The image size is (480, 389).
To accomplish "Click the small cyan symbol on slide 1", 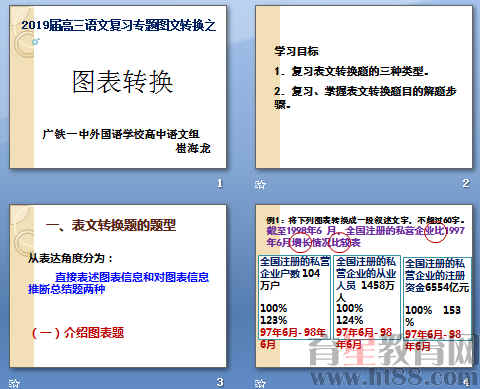I will (36, 41).
